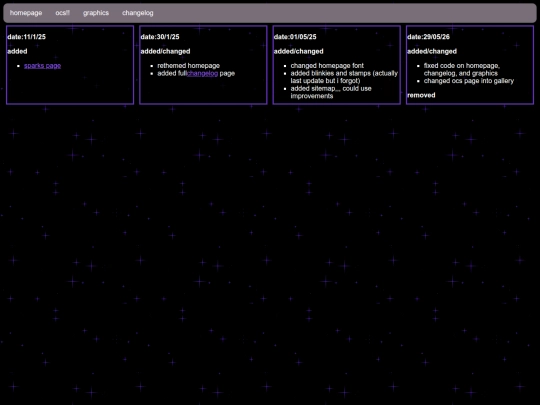
Task: Click 'added sitemap' list item
Action: tap(331, 92)
